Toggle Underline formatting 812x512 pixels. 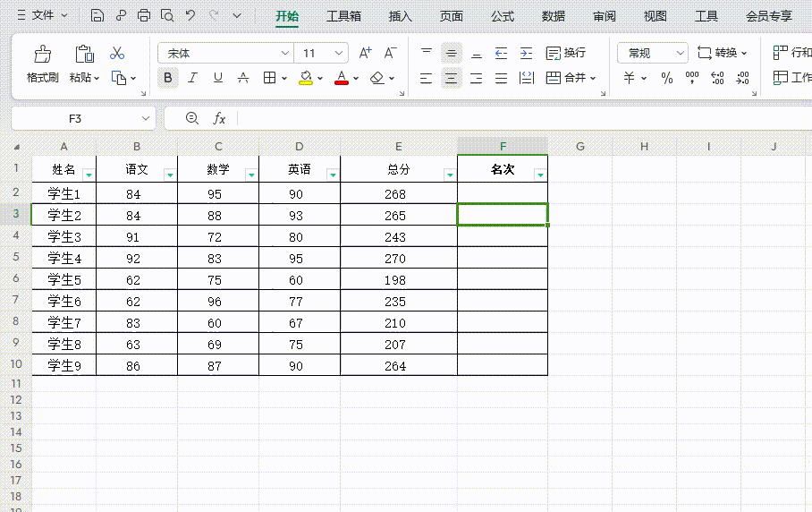218,78
